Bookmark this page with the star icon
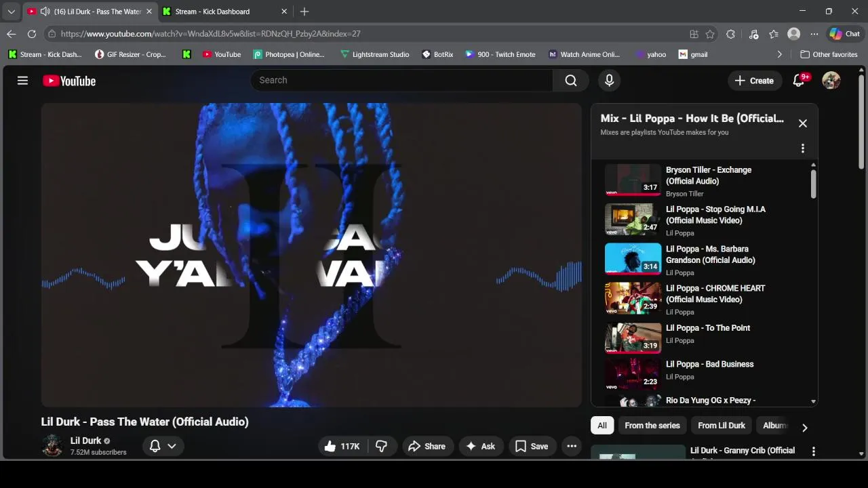 click(x=710, y=34)
